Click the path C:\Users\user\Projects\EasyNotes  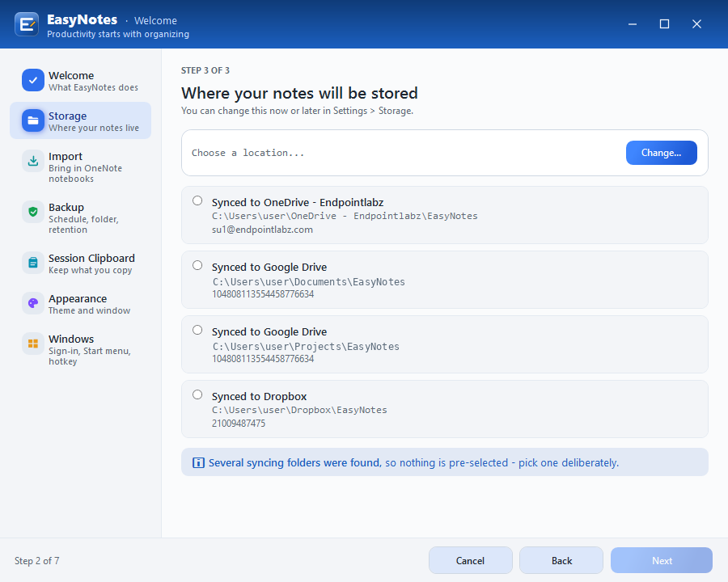(306, 346)
